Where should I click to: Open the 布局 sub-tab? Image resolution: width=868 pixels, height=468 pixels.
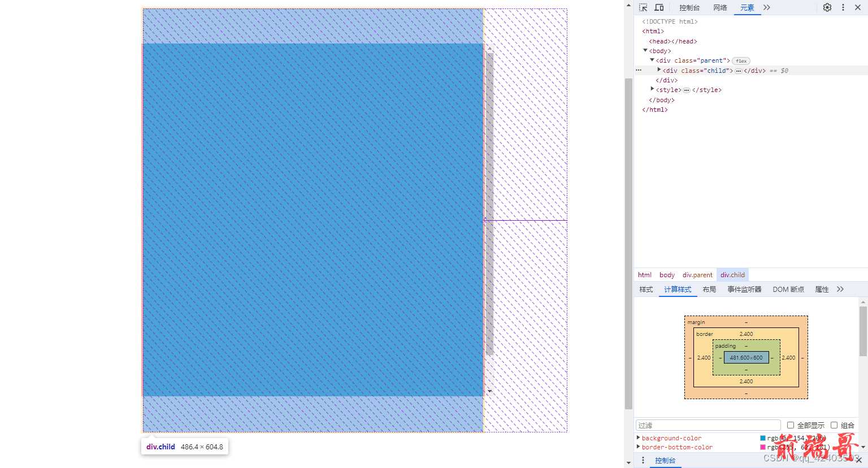[709, 290]
